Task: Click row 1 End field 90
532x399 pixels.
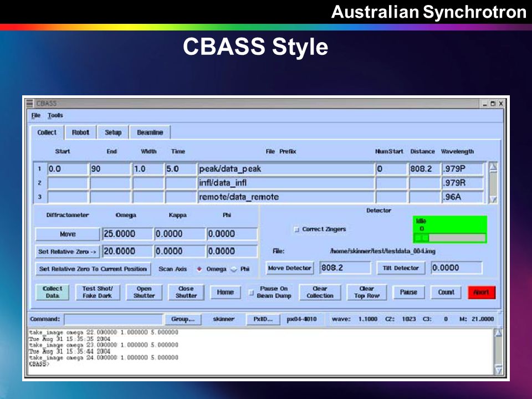Action: pos(110,168)
